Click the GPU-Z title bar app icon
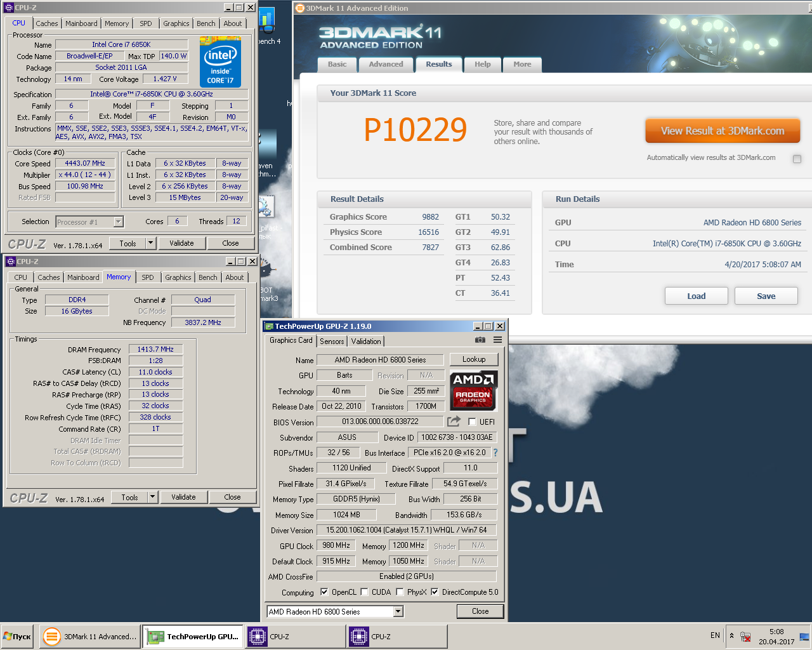This screenshot has width=812, height=650. 268,326
